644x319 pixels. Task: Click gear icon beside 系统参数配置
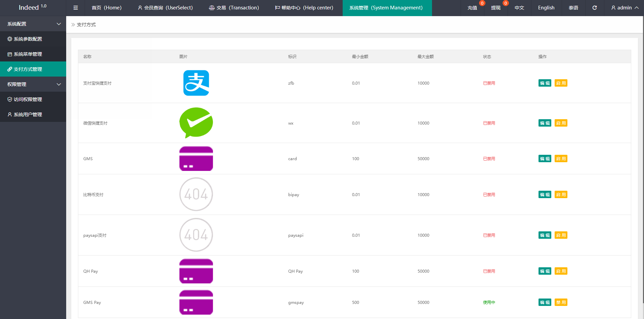pyautogui.click(x=10, y=39)
